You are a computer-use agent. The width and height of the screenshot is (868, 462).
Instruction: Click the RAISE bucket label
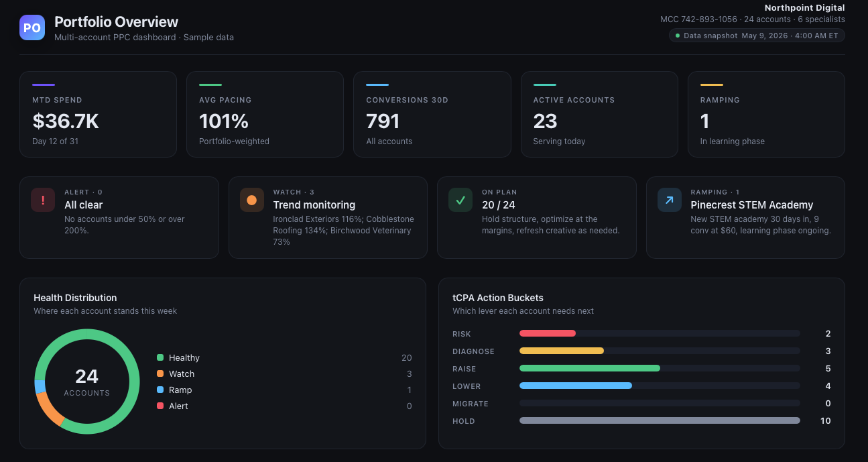click(x=464, y=369)
